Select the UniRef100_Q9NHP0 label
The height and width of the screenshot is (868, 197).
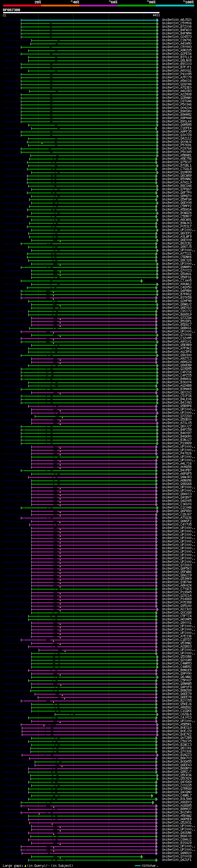coord(177,267)
